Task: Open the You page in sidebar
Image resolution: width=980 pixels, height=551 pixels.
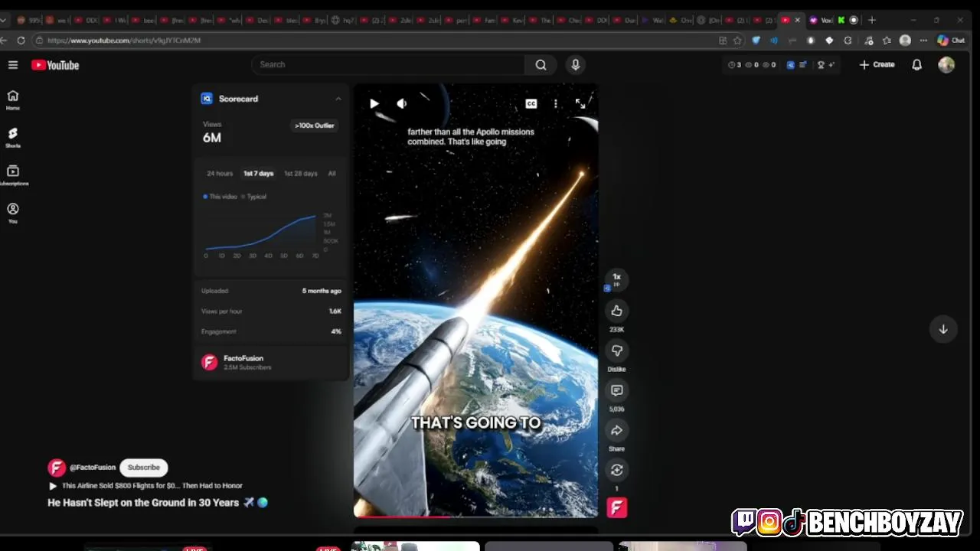Action: [x=13, y=213]
